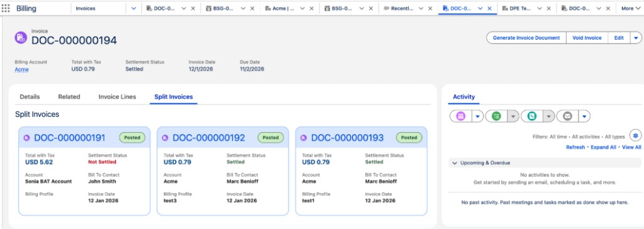The width and height of the screenshot is (644, 229).
Task: Click the 'Billing' app name
Action: tap(26, 8)
